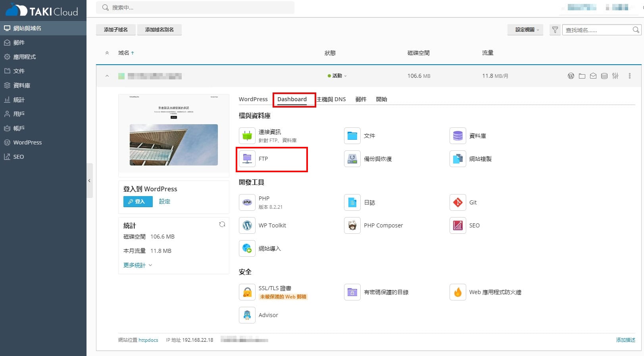Screen dimensions: 644x356
Task: Switch to 主機與 DNS tab
Action: [331, 99]
